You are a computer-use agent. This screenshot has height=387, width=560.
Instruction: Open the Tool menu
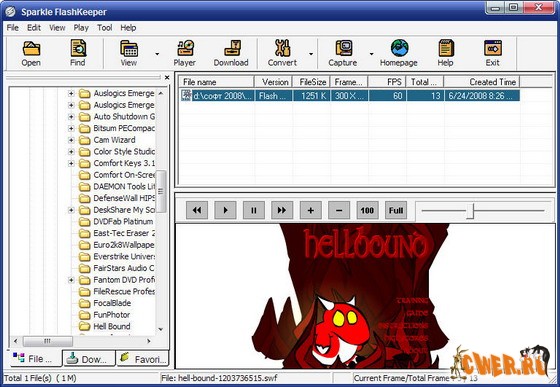point(105,28)
